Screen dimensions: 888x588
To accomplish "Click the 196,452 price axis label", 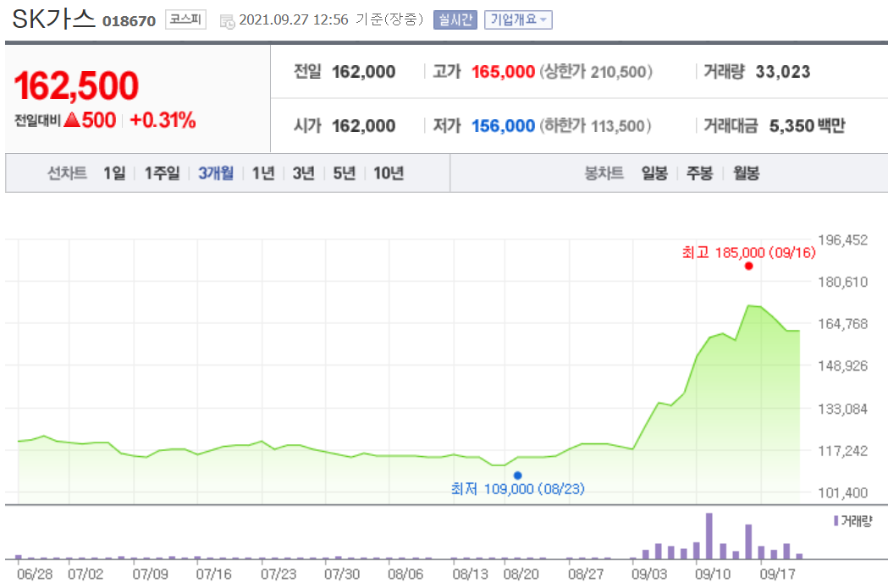I will (x=842, y=240).
